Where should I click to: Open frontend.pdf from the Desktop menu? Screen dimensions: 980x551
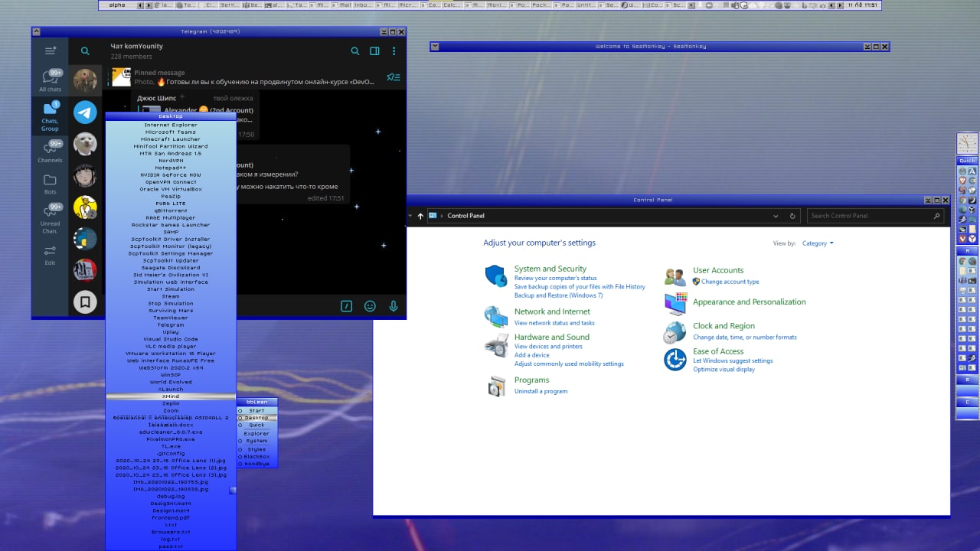pyautogui.click(x=171, y=517)
